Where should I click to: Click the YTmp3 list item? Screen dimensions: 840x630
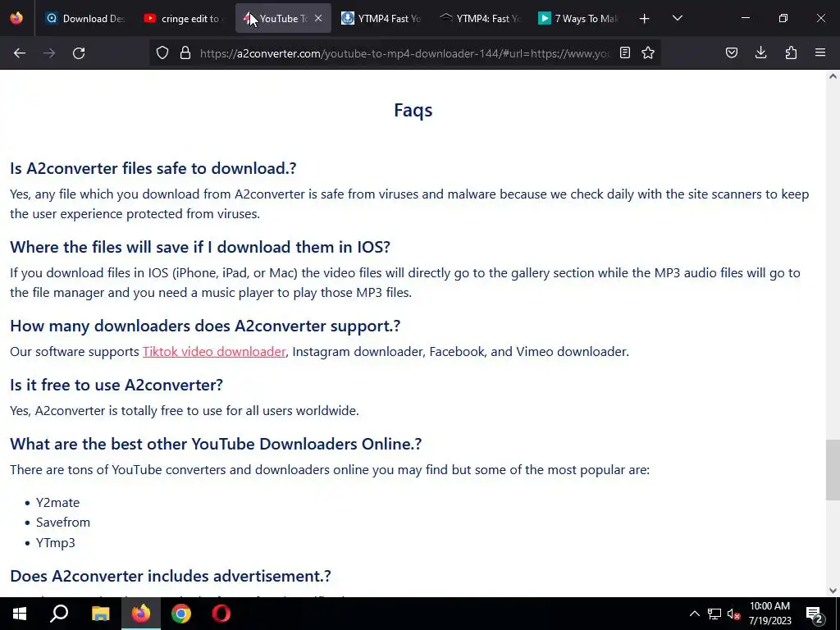click(x=55, y=543)
